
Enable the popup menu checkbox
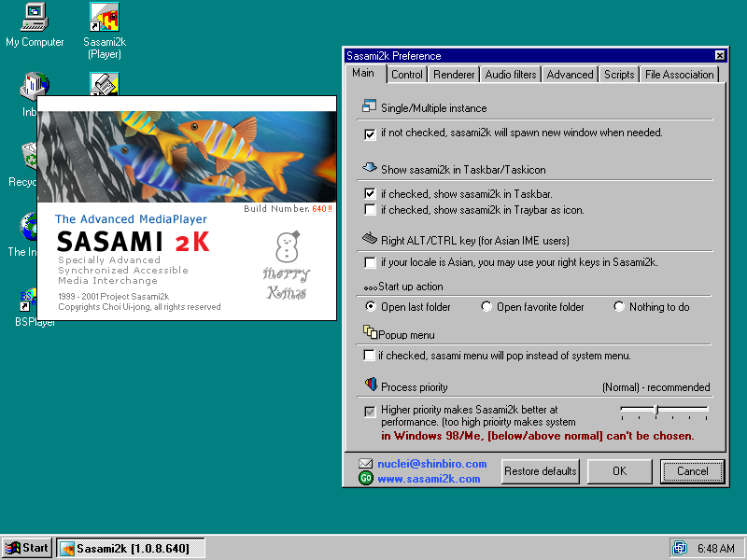click(x=371, y=356)
